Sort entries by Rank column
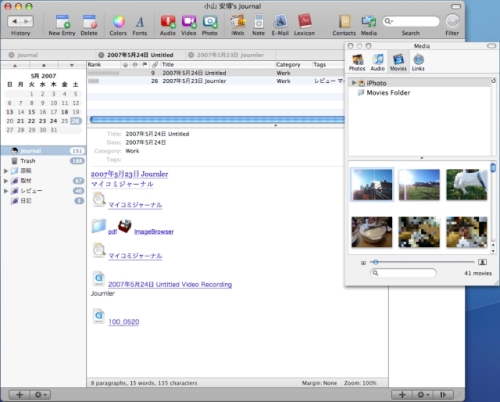500x402 pixels. click(x=104, y=65)
